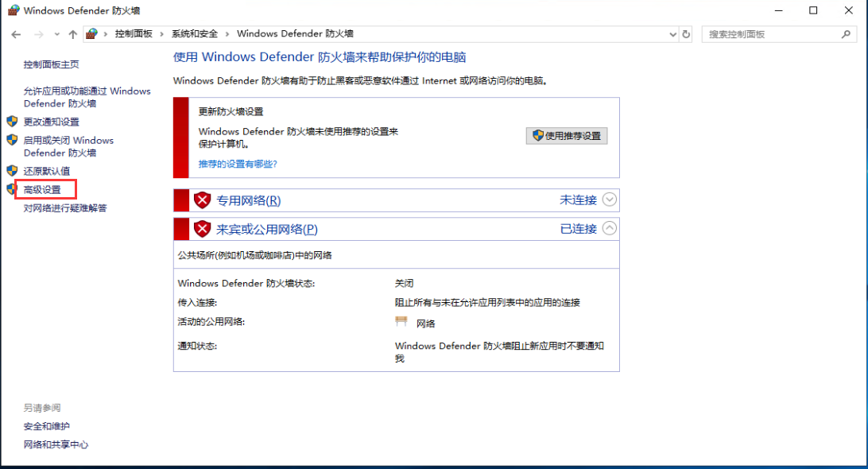Expand the address bar history dropdown
Screen dimensions: 868x469
[x=672, y=34]
